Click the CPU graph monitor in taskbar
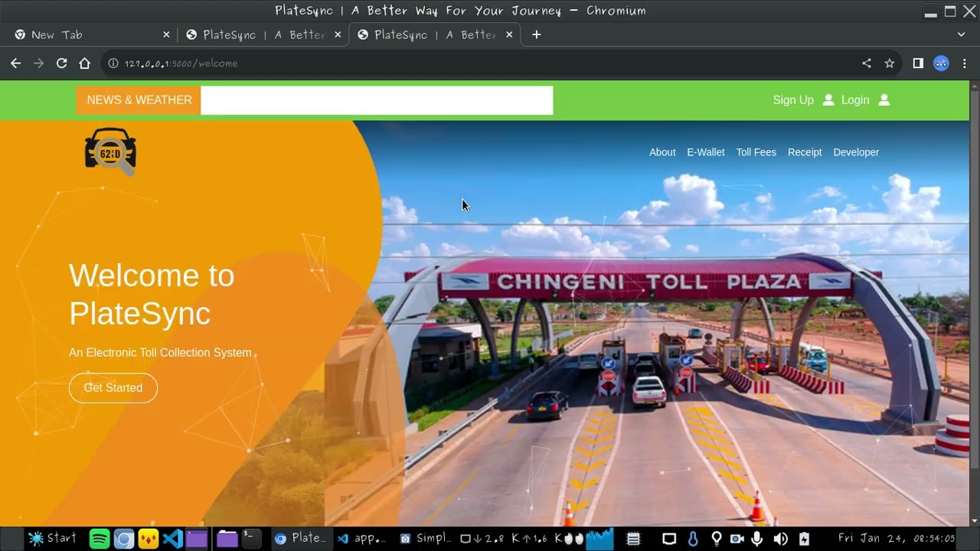This screenshot has height=551, width=980. (600, 539)
